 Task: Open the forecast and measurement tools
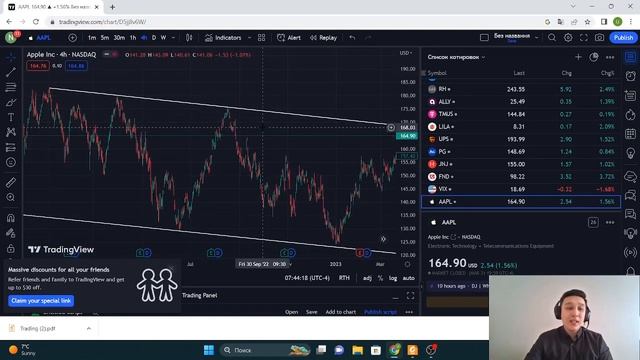coord(11,147)
